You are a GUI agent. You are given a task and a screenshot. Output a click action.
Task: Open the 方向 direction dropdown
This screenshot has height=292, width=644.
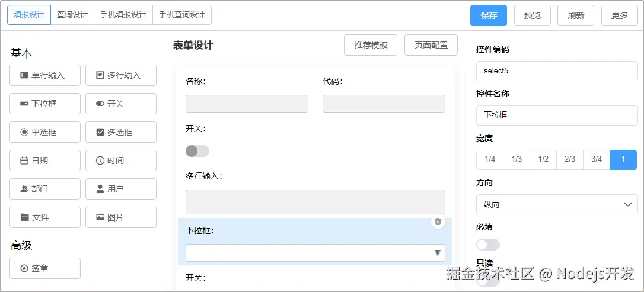click(556, 204)
